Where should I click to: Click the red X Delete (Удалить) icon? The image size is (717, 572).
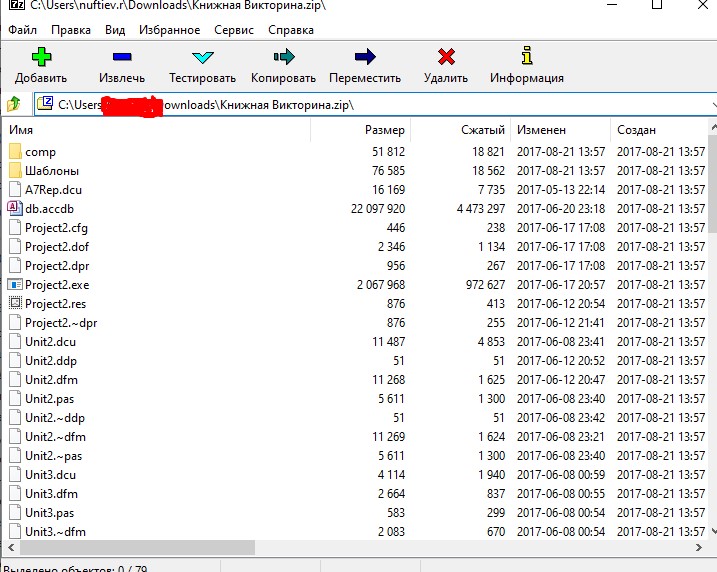tap(446, 57)
